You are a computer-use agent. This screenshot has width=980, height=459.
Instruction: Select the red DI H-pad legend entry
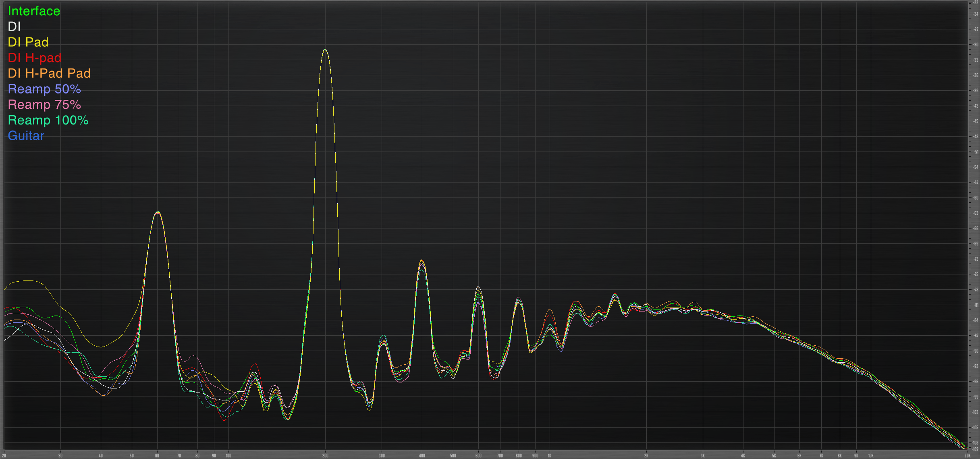pyautogui.click(x=35, y=58)
